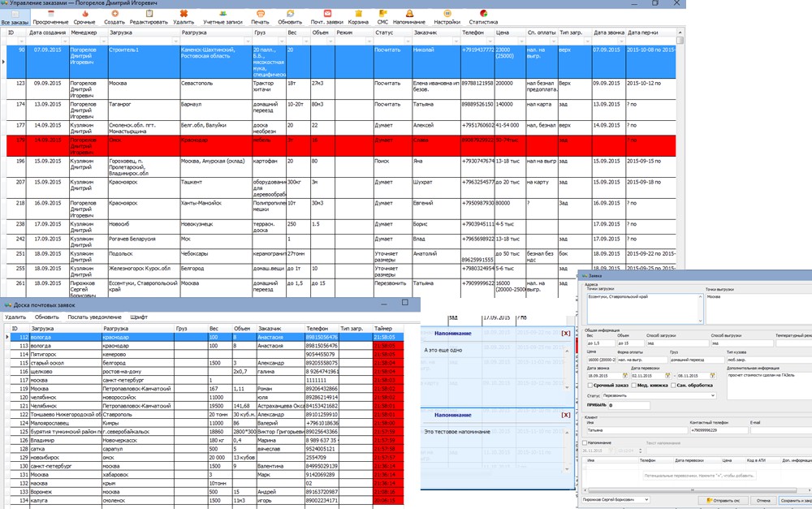The width and height of the screenshot is (812, 509).
Task: Select mail request 119 Петропавловск-Камчатский row
Action: pyautogui.click(x=206, y=388)
